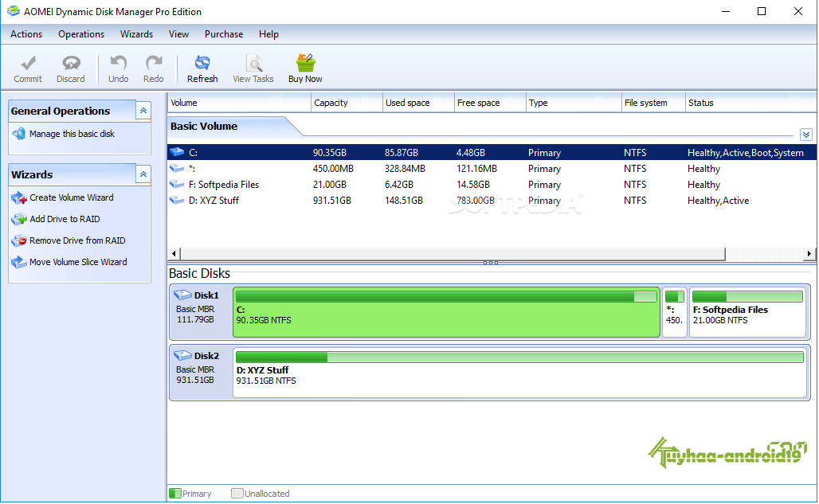Click the drive icon of volume C: row
Viewport: 819px width, 504px height.
pyautogui.click(x=177, y=152)
